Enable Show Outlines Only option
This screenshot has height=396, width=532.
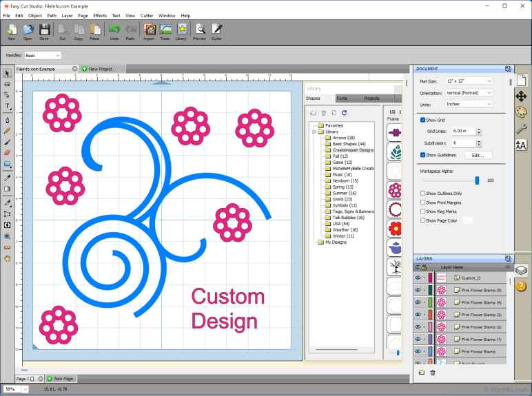click(x=423, y=194)
